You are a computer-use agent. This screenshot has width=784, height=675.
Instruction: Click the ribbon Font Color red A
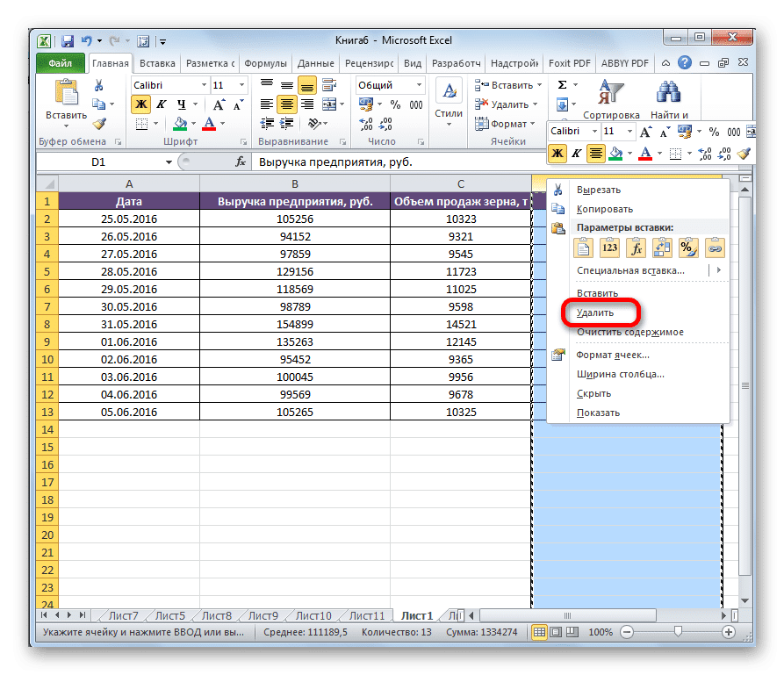[x=210, y=124]
